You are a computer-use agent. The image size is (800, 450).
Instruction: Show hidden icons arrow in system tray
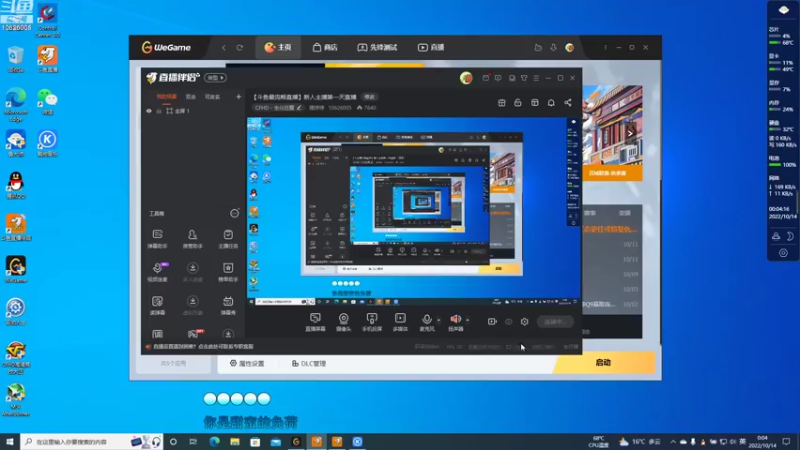(x=673, y=442)
